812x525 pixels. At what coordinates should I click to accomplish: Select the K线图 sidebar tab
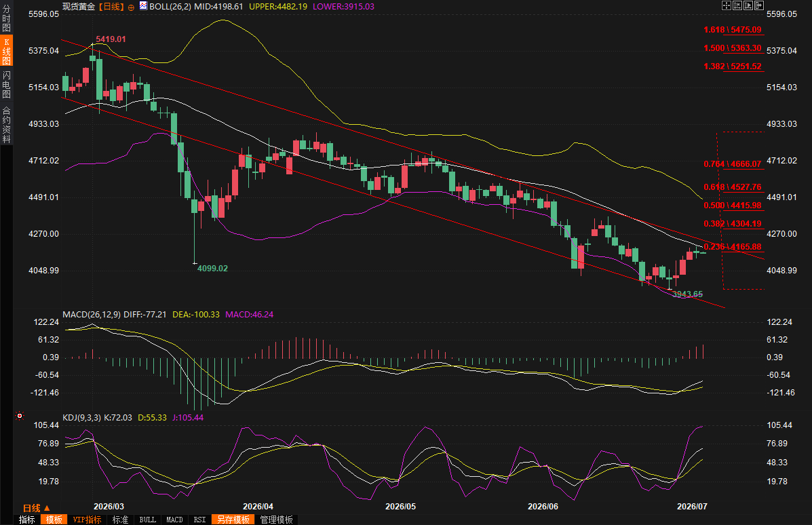click(x=6, y=51)
